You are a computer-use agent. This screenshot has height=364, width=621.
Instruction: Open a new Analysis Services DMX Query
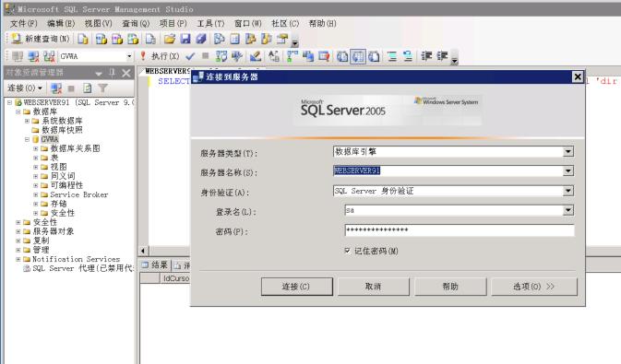[117, 39]
